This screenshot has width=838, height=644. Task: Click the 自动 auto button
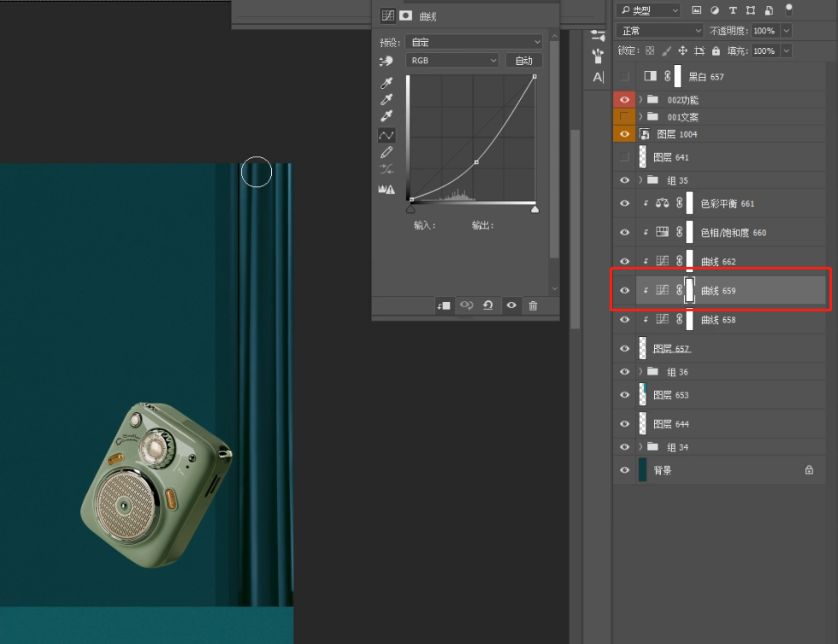[523, 61]
